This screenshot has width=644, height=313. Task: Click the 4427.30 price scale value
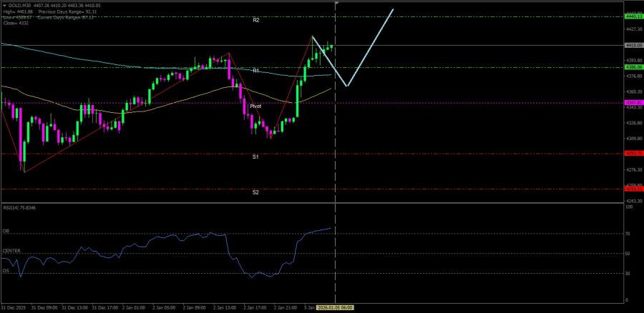(x=633, y=29)
